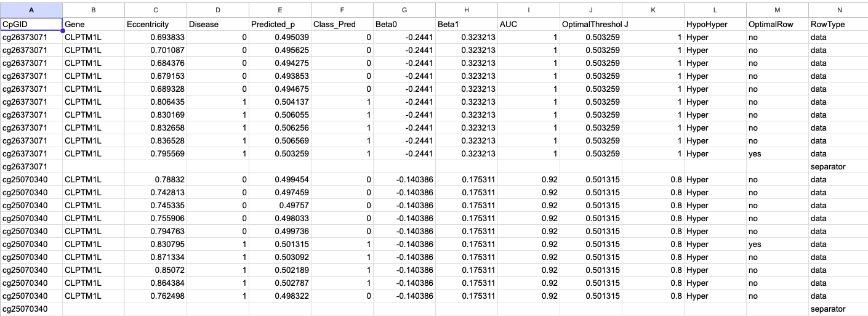
Task: Select entire column G by its header
Action: (404, 10)
